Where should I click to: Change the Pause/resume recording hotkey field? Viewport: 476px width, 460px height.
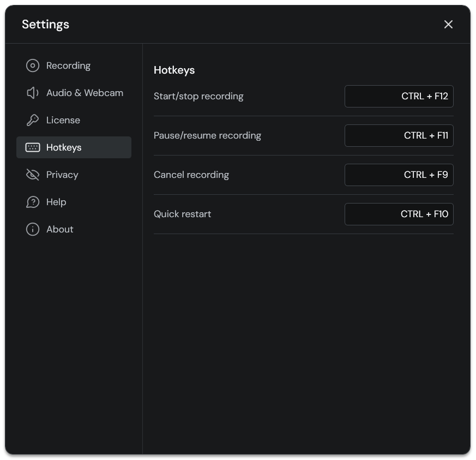pyautogui.click(x=399, y=135)
